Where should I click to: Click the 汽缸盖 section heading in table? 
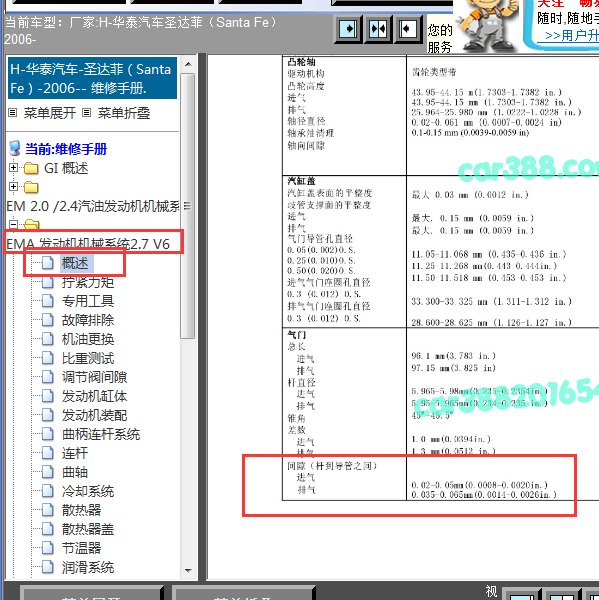click(x=301, y=181)
